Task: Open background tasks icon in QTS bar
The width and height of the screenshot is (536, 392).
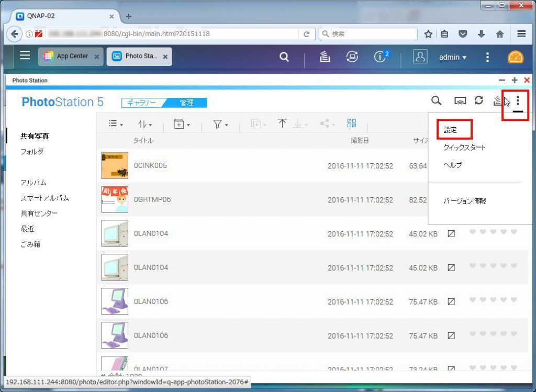Action: point(325,57)
